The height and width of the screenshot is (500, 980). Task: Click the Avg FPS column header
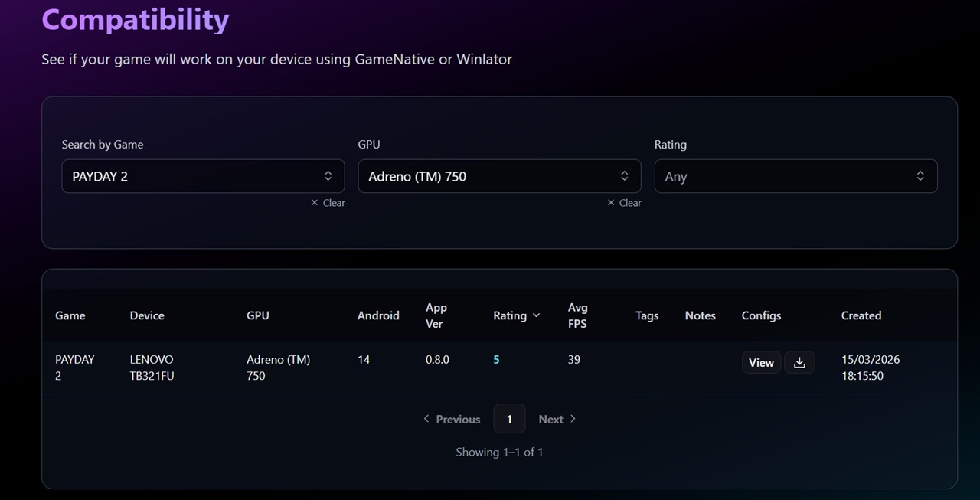click(x=577, y=315)
